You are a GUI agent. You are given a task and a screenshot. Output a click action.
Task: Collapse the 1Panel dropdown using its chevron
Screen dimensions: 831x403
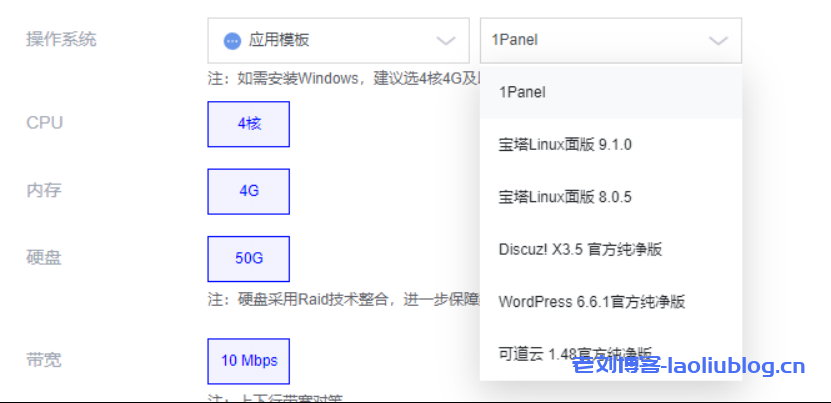click(x=717, y=41)
